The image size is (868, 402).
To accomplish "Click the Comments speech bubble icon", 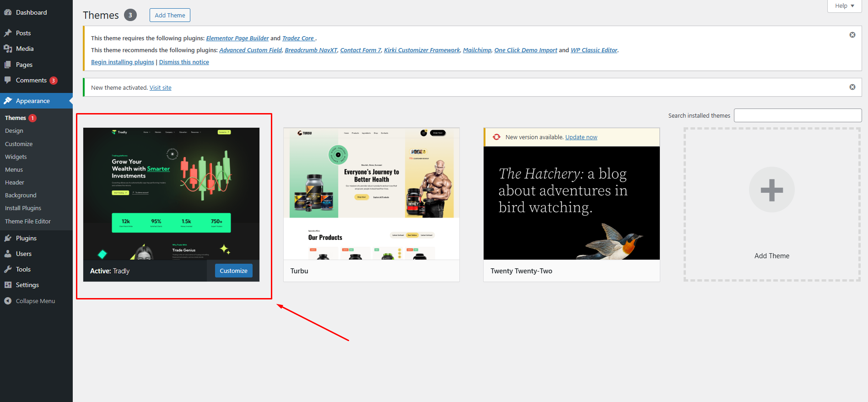I will [8, 80].
